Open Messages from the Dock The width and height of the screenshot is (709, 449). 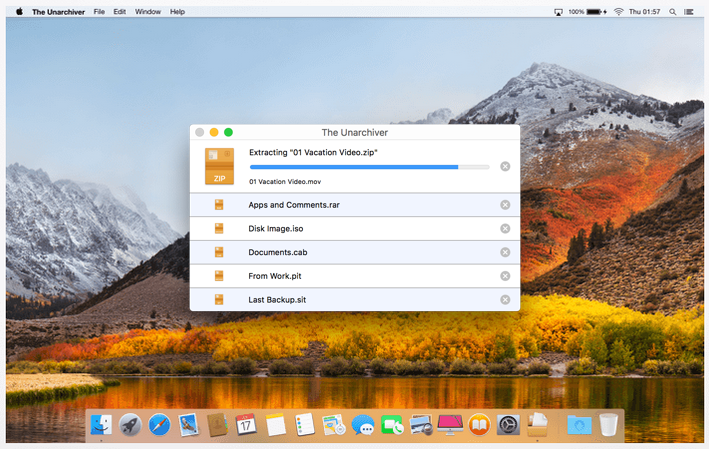click(363, 425)
